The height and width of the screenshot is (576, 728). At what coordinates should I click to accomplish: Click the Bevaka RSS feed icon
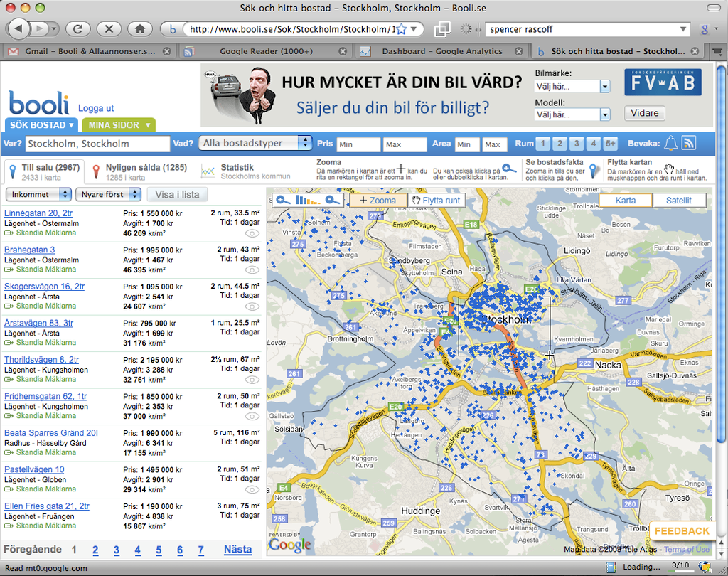pos(688,143)
